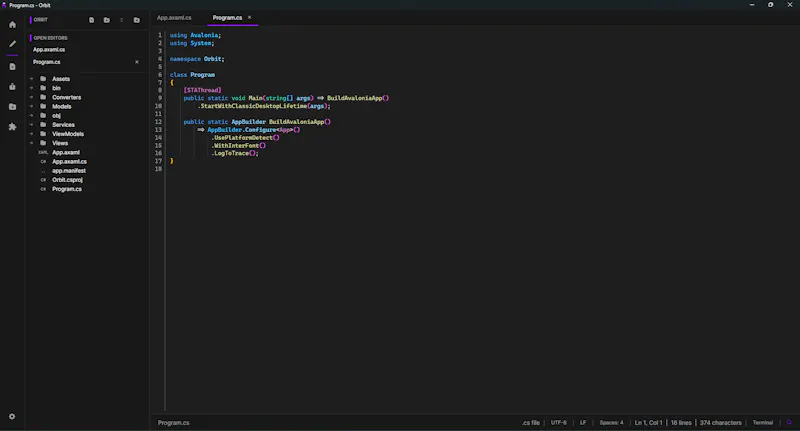Click the Open Folder icon in explorer header
Screen dimensions: 800x431
coord(137,20)
